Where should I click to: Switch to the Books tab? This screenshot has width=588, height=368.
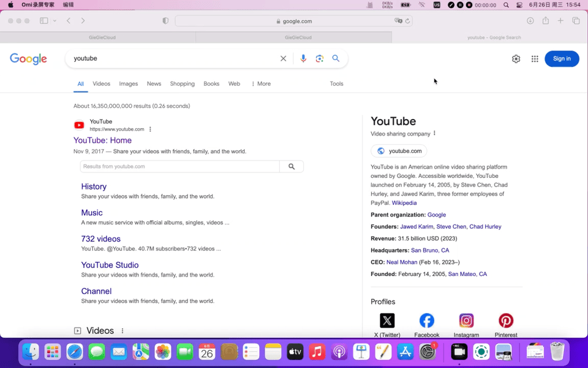211,84
